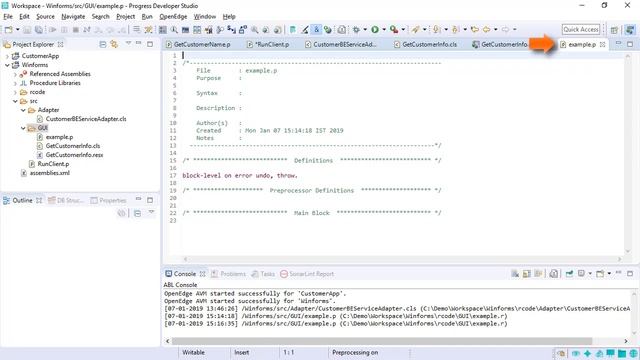Screen dimensions: 640x360
Task: Select the OpenEdge Editor perspective icon
Action: point(630,29)
